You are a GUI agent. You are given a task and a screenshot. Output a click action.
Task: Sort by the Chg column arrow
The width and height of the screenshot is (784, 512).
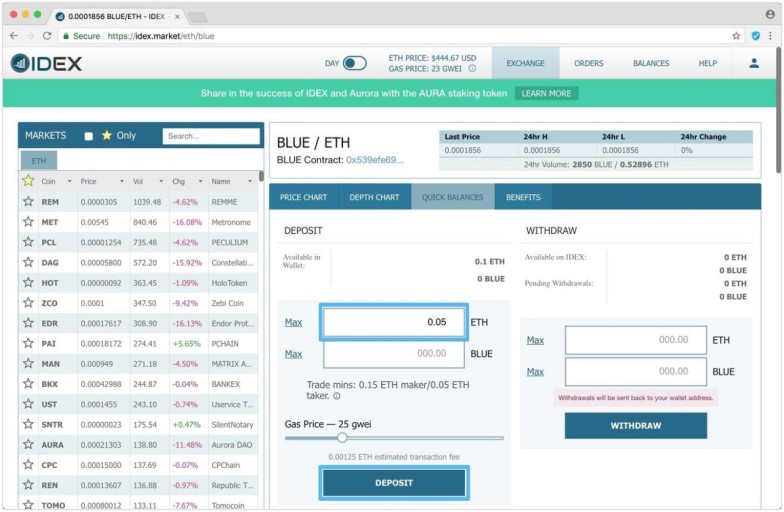200,181
